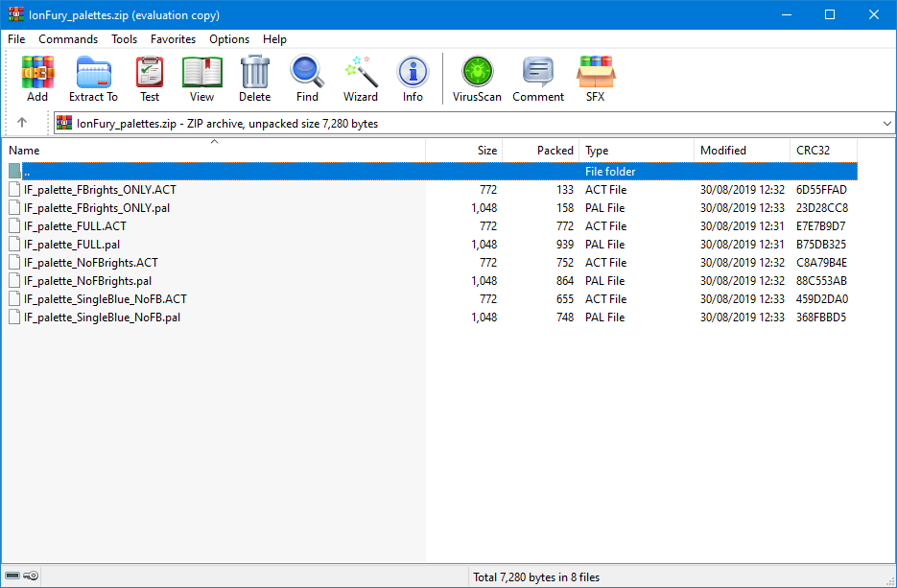Click file icon of IF_palette_FULL.ACT
This screenshot has width=897, height=588.
pyautogui.click(x=14, y=226)
